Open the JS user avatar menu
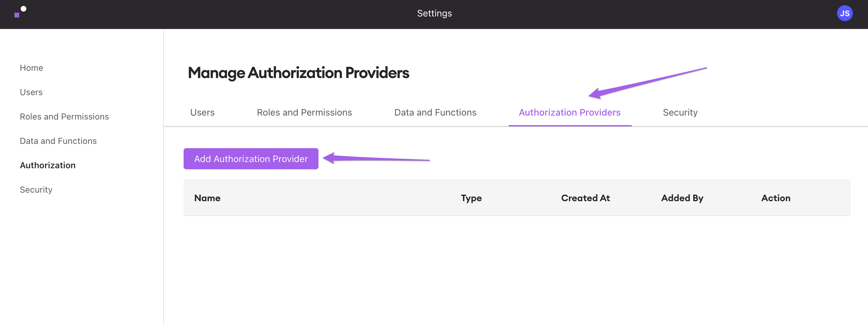The width and height of the screenshot is (868, 324). click(x=844, y=13)
